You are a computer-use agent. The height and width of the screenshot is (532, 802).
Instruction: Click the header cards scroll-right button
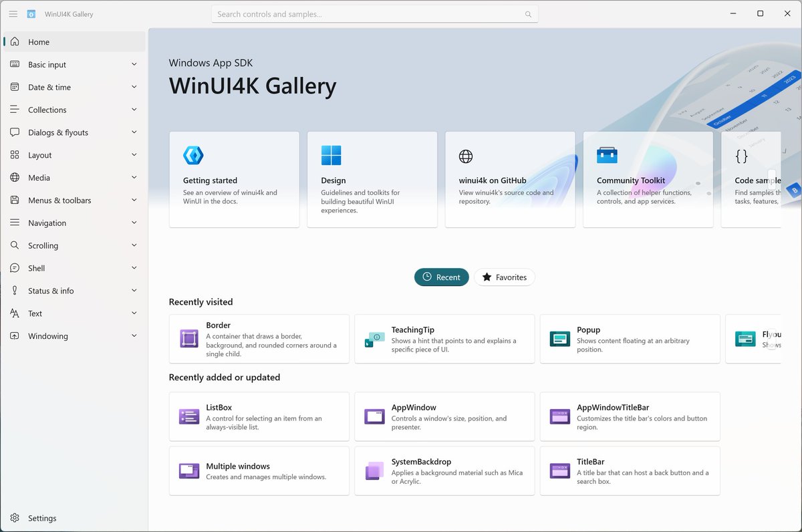coord(772,179)
